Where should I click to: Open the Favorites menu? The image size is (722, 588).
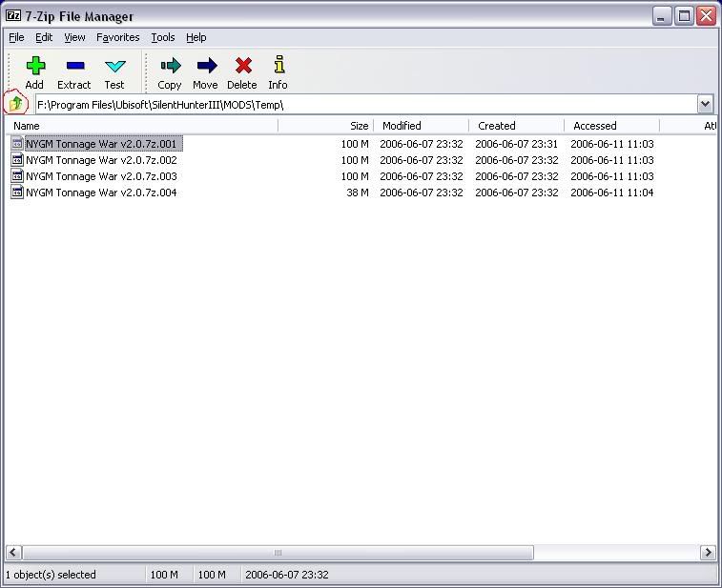118,37
